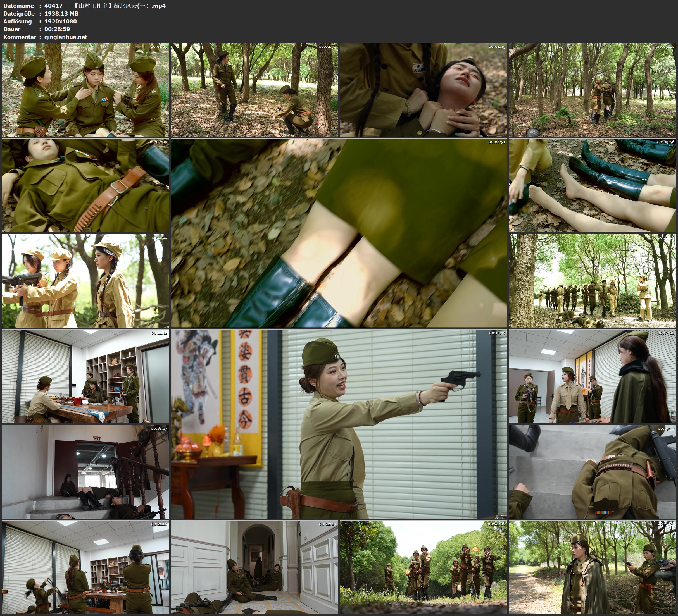The width and height of the screenshot is (678, 616).
Task: Open the thumbnail timestamped 00:19:52
Action: click(593, 471)
